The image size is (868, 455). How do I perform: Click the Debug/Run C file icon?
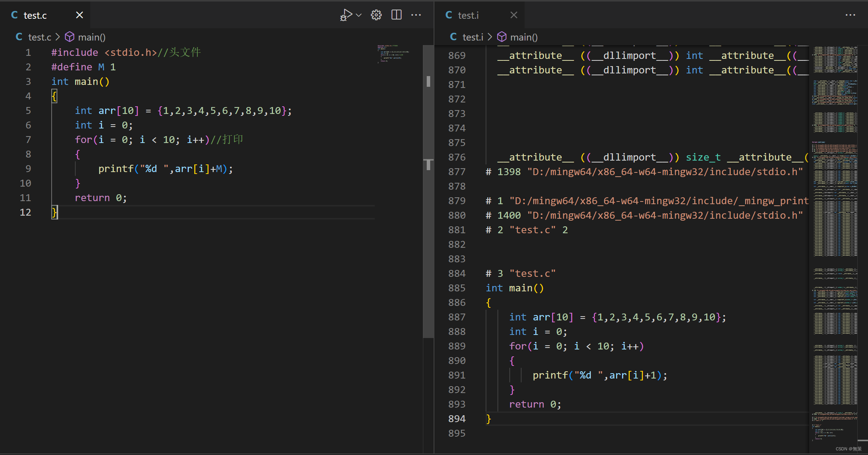[x=346, y=15]
